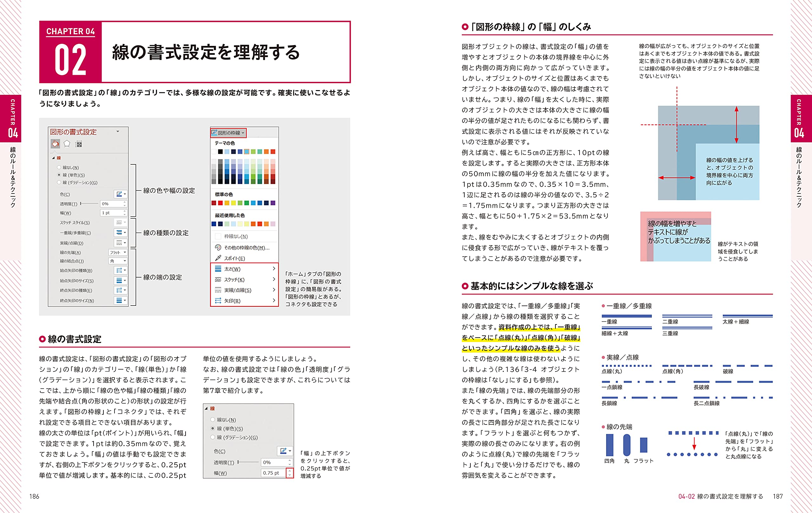
Task: Select 線 (単色)(S) in the 1 pt panel
Action: pos(71,175)
